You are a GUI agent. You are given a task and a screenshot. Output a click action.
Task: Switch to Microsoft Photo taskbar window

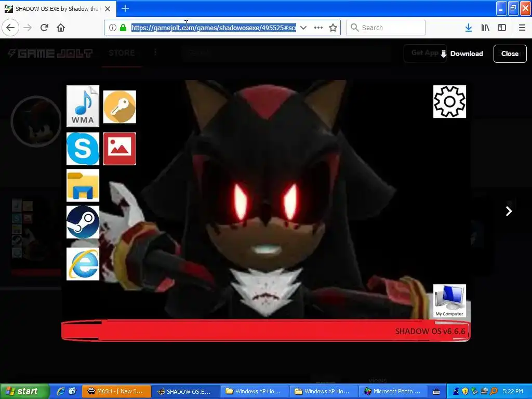pos(392,391)
